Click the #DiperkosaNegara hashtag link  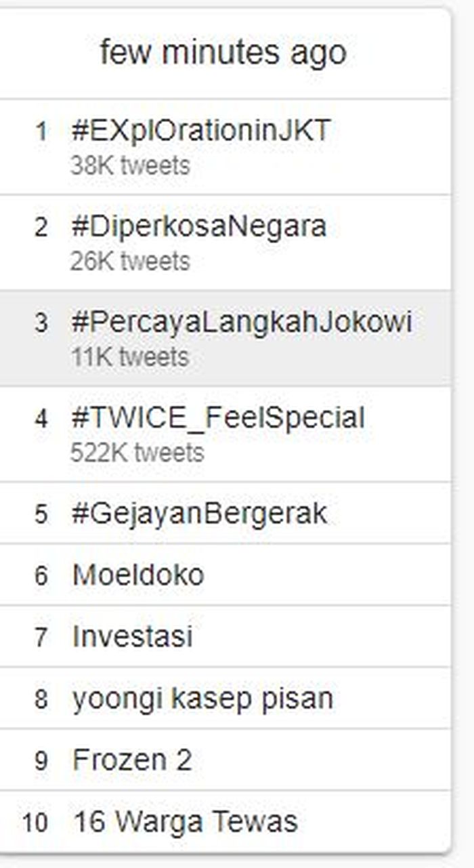[198, 226]
